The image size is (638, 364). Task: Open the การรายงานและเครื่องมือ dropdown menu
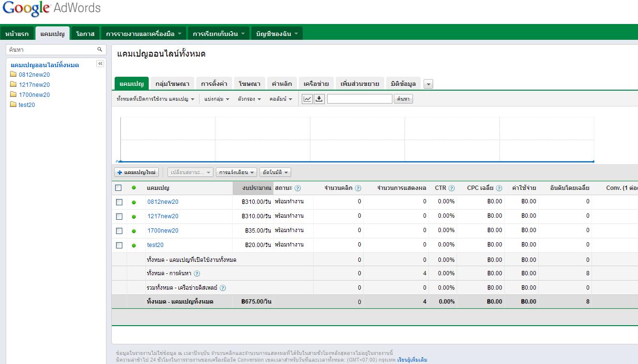[x=143, y=34]
